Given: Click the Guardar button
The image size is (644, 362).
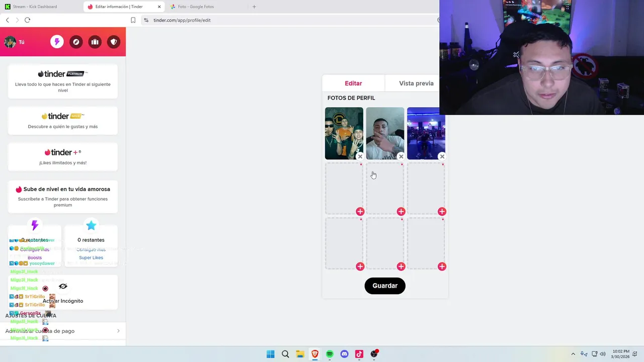Looking at the screenshot, I should (385, 286).
